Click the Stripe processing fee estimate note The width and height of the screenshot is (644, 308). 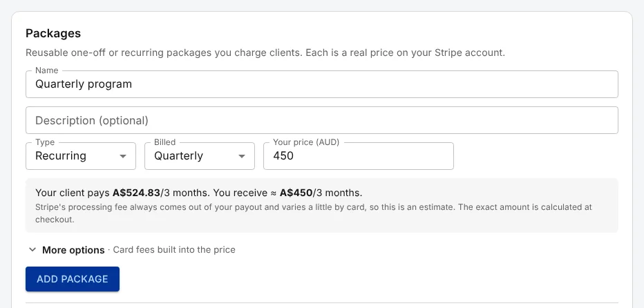pos(314,213)
